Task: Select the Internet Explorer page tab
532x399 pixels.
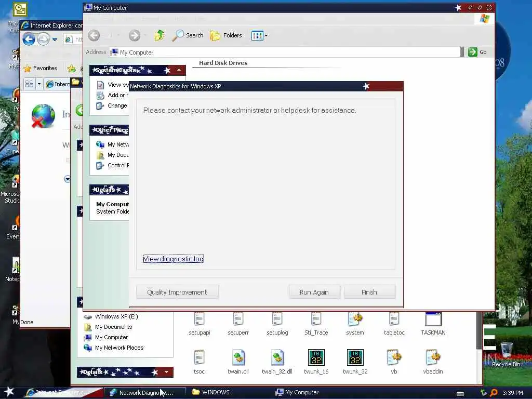Action: click(x=58, y=84)
